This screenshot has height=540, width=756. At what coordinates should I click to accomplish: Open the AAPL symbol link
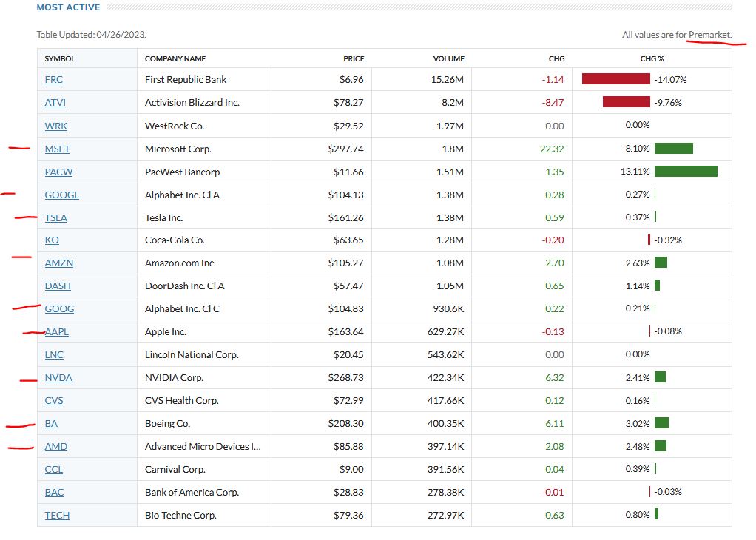57,332
